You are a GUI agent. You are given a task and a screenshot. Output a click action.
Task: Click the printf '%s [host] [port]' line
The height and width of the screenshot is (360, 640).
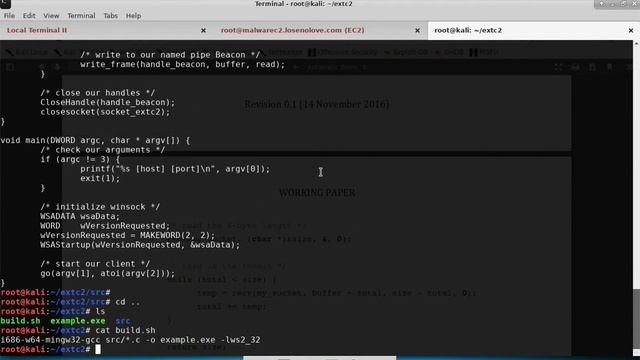175,169
